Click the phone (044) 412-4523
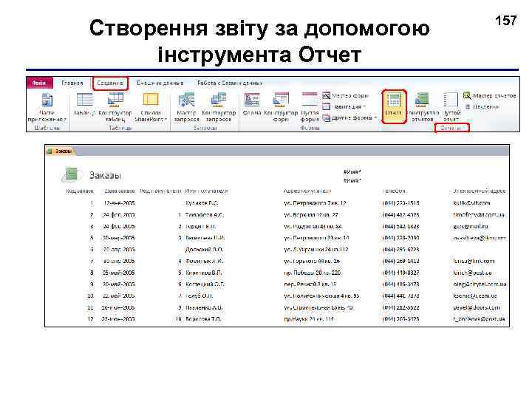Viewport: 532px width, 399px height. tap(400, 215)
